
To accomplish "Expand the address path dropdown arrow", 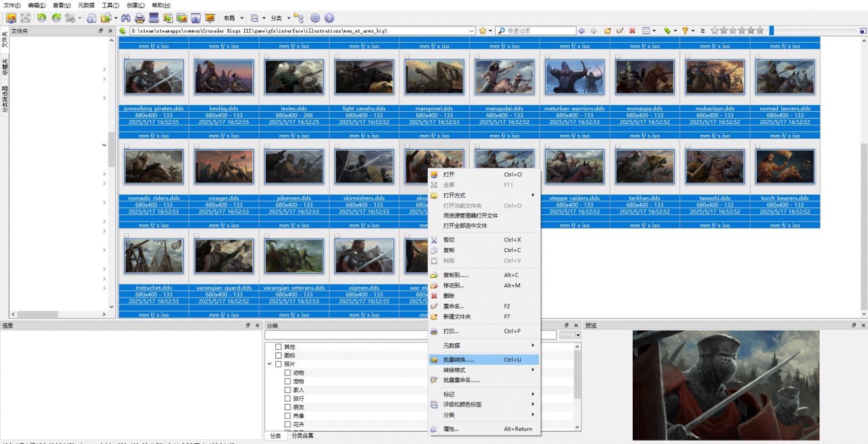I will click(x=471, y=31).
